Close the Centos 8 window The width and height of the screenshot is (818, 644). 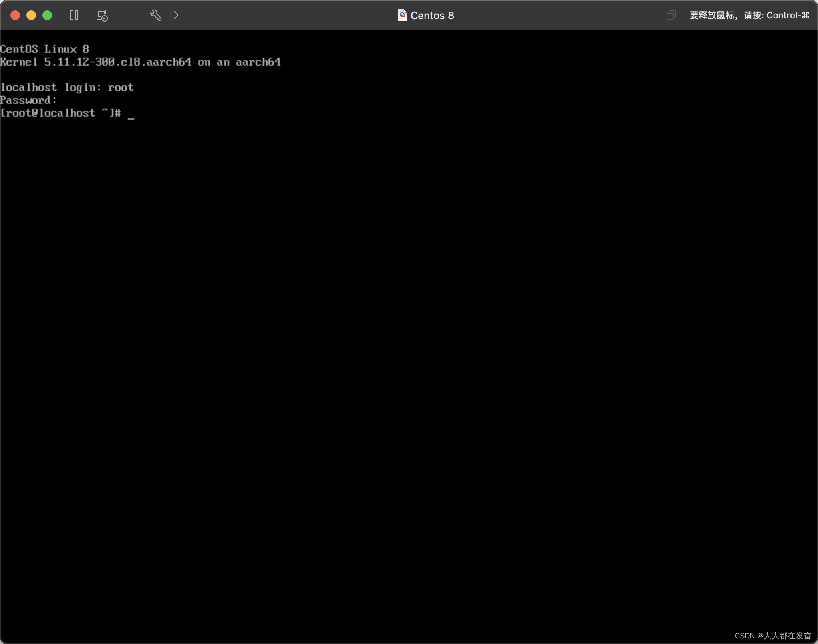pos(15,15)
